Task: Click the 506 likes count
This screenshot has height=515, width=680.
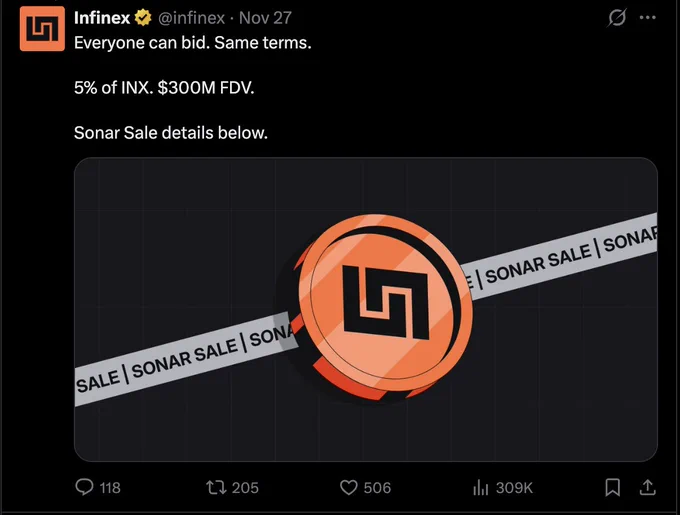Action: coord(377,488)
